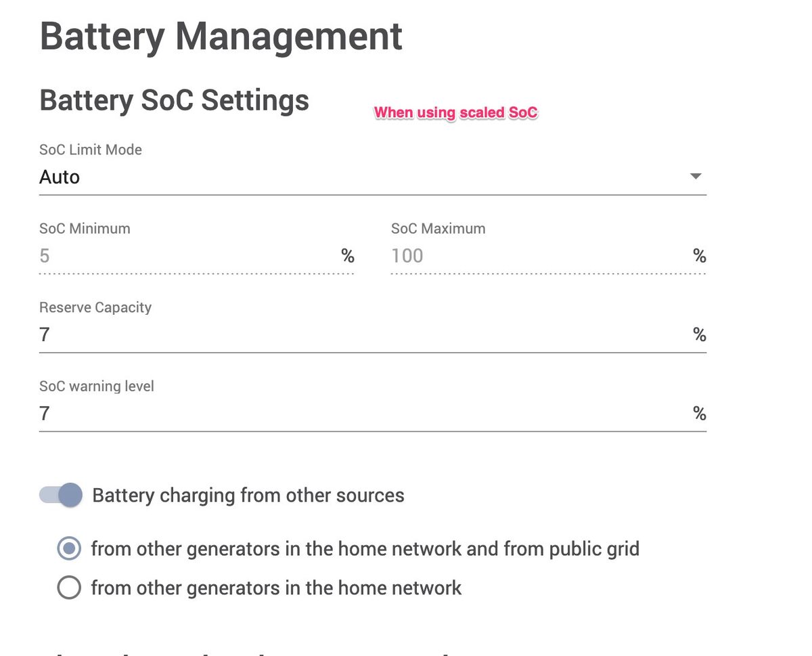Open the SoC Limit Mode dropdown arrow

pos(695,177)
